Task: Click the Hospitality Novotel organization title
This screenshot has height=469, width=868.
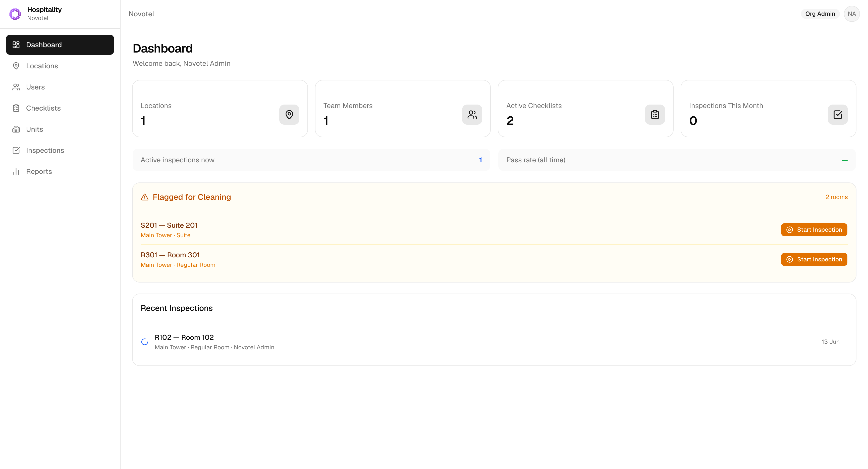Action: click(x=44, y=14)
